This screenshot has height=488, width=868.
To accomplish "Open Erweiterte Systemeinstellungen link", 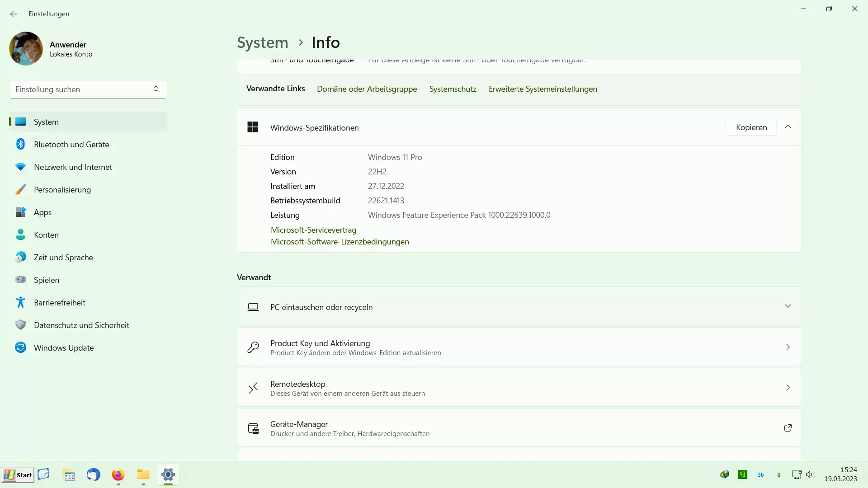I will (542, 89).
